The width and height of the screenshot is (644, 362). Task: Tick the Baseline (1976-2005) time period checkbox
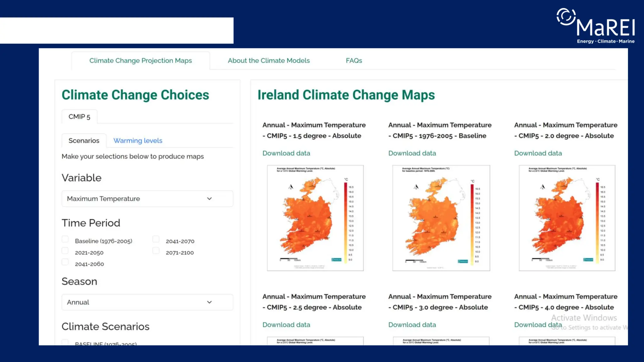click(65, 239)
